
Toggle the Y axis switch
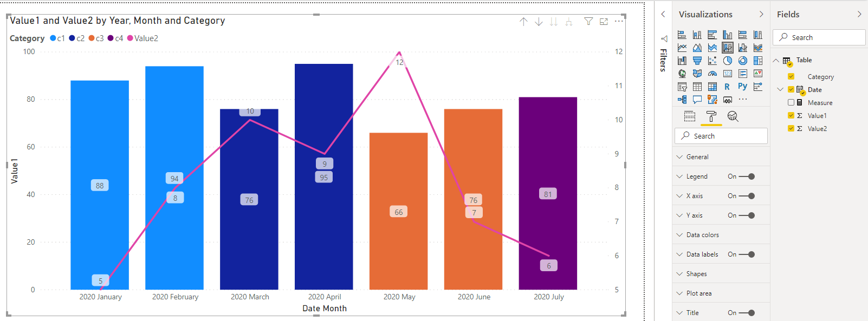point(747,215)
